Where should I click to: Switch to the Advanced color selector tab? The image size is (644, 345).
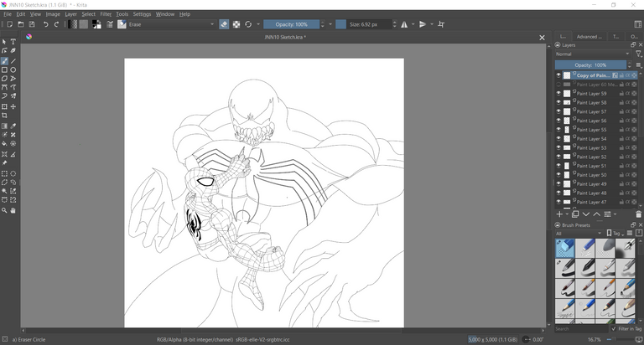(589, 37)
